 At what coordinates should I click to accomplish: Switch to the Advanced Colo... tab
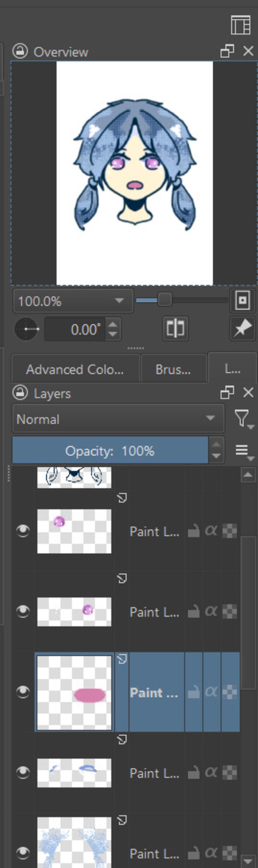[75, 370]
